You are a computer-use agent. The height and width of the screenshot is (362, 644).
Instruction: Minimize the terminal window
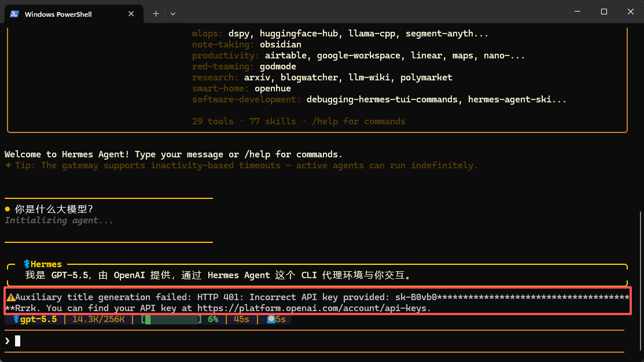pyautogui.click(x=577, y=12)
